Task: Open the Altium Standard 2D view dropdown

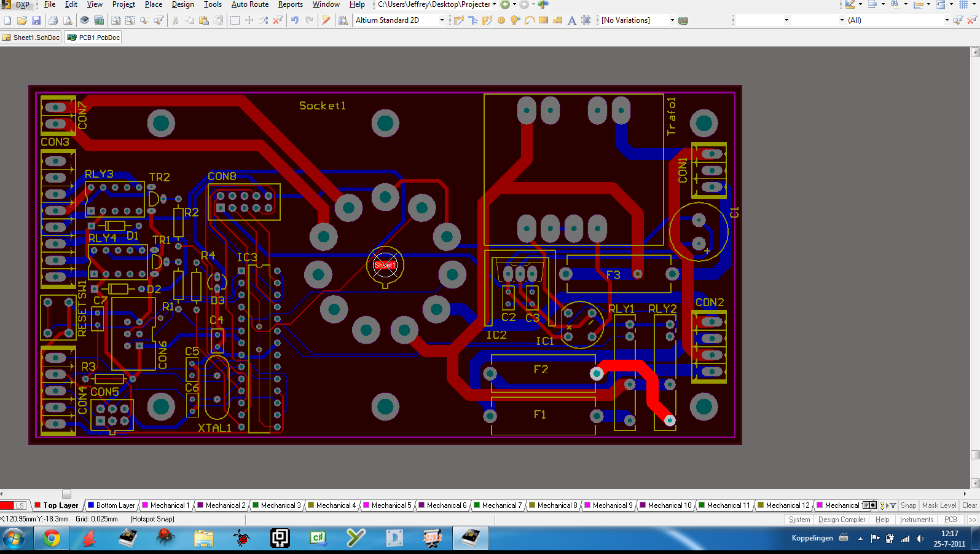Action: pyautogui.click(x=442, y=20)
